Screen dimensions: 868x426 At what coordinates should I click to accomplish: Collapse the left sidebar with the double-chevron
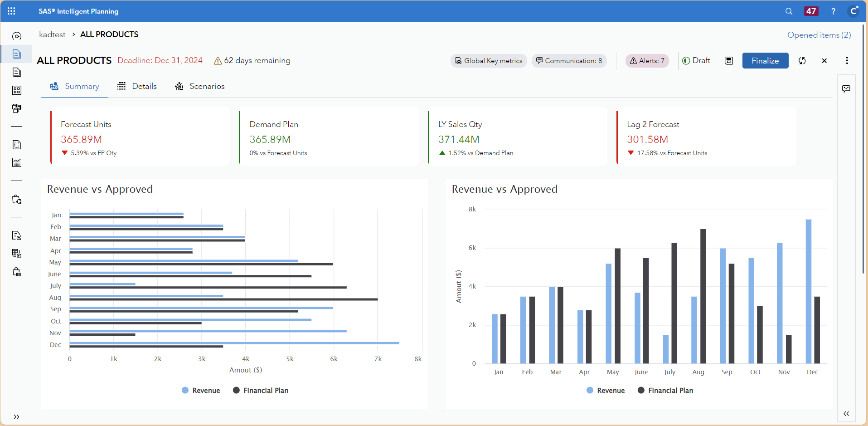point(17,416)
